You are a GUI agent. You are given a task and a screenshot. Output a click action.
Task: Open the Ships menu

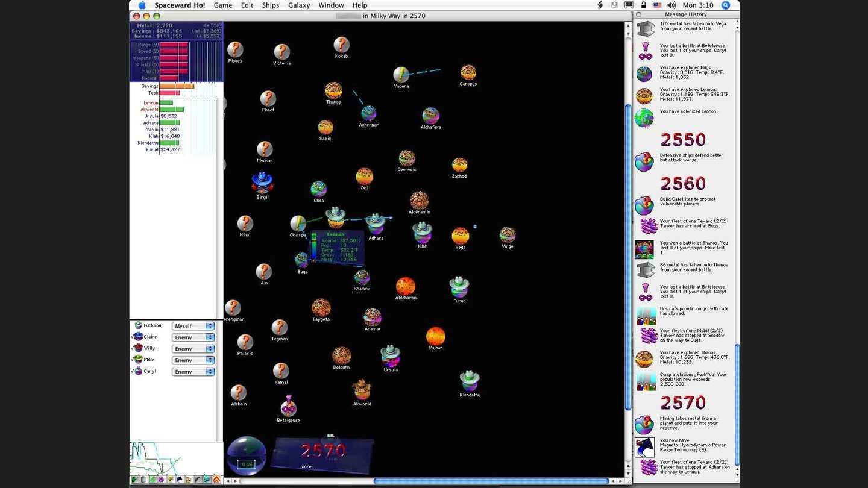click(271, 5)
